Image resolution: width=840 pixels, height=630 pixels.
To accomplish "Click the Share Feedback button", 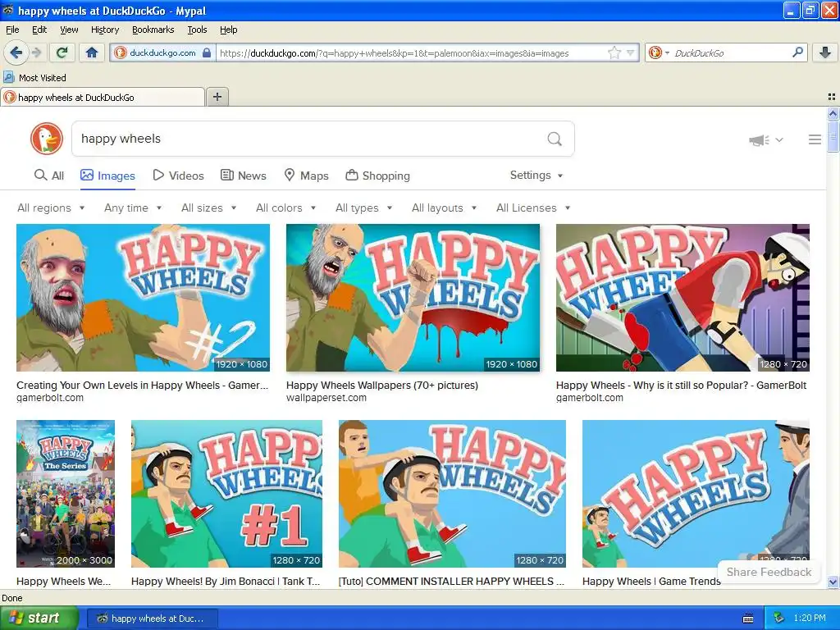I will pyautogui.click(x=769, y=572).
